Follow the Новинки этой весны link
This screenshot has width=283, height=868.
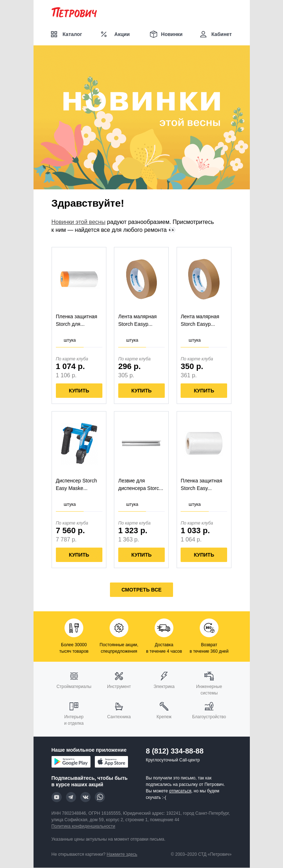[78, 222]
